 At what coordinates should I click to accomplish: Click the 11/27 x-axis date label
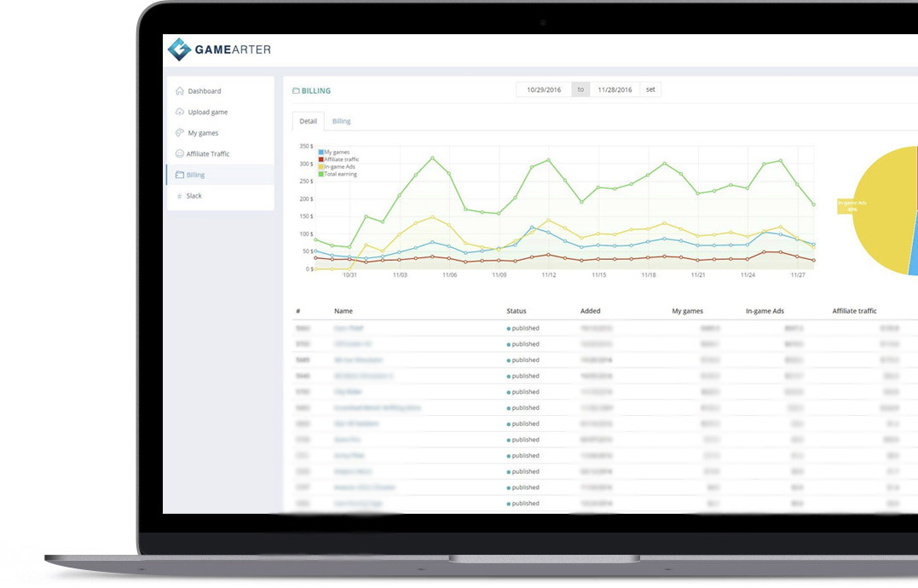[x=798, y=275]
